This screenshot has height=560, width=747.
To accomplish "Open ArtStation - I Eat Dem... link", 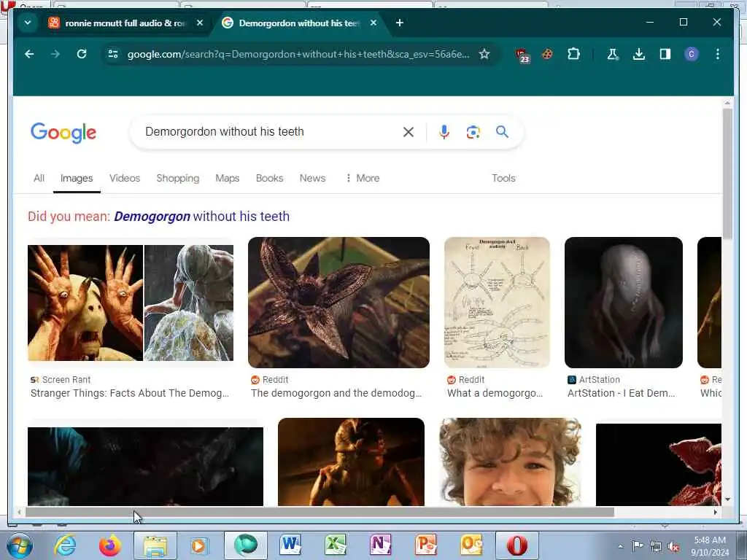I will click(x=622, y=393).
